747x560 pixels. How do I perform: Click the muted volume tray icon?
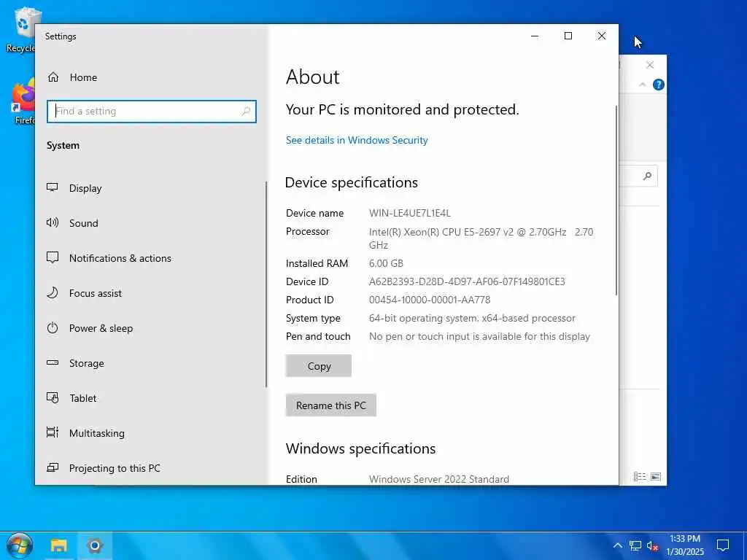(653, 545)
